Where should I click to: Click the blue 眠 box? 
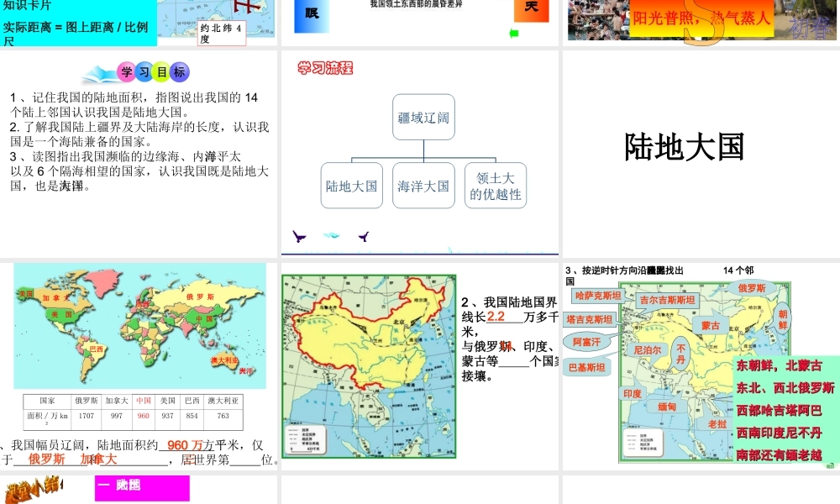click(x=312, y=14)
